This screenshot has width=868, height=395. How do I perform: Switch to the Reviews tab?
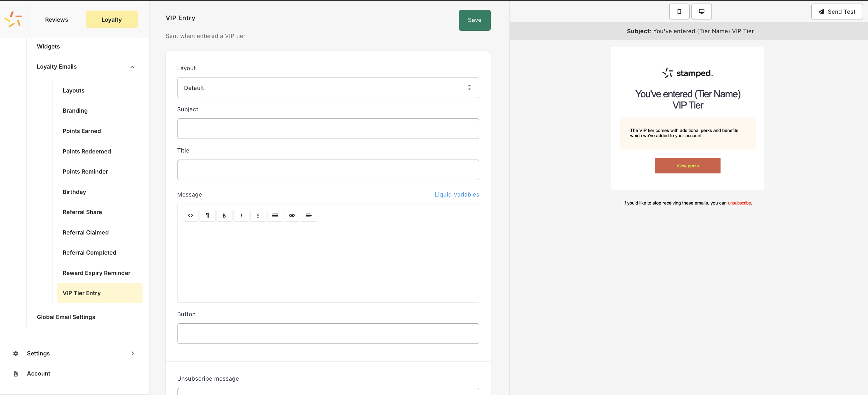(57, 19)
